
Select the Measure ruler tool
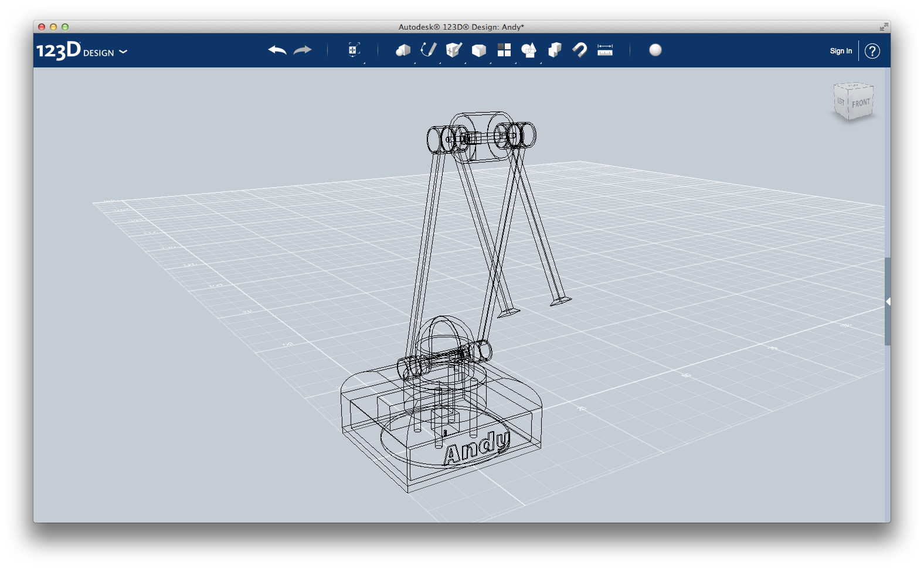[605, 50]
